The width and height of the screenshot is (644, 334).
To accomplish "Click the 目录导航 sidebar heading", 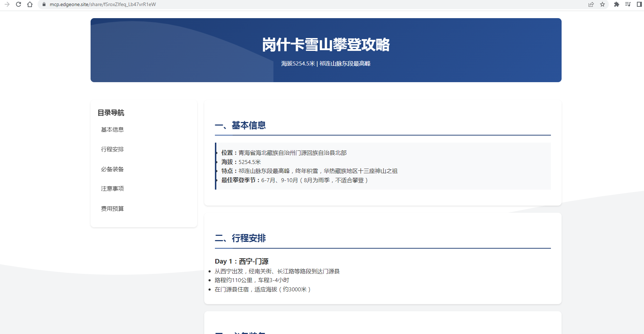I will [111, 113].
